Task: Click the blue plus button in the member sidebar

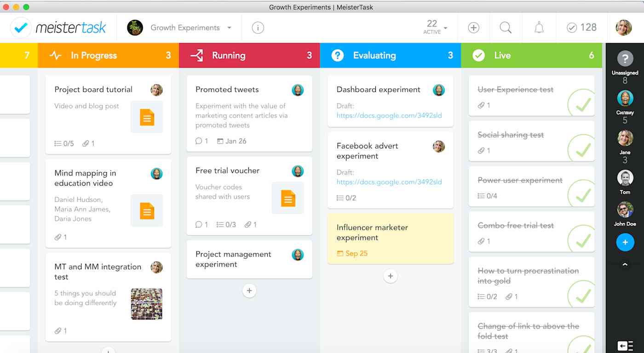Action: click(x=625, y=242)
